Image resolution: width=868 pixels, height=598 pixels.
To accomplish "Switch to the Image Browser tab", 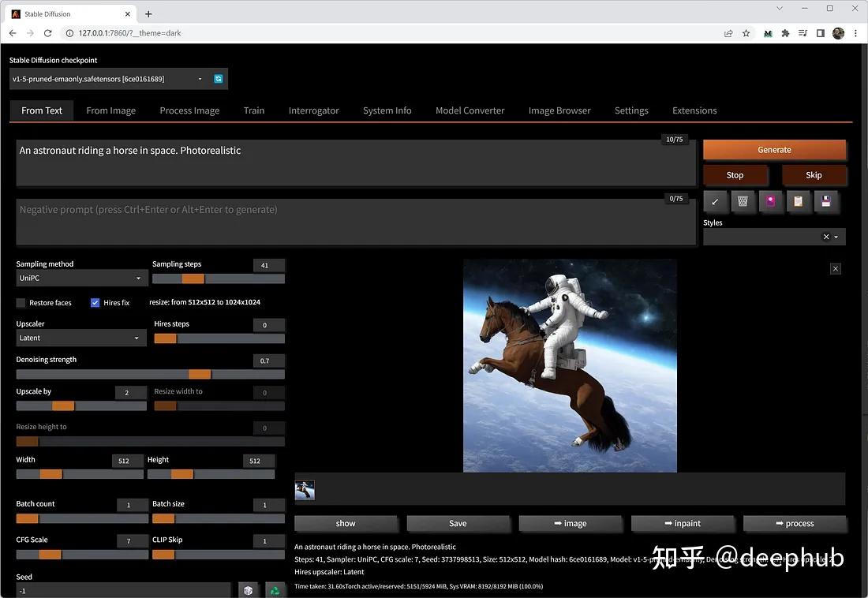I will (x=559, y=110).
